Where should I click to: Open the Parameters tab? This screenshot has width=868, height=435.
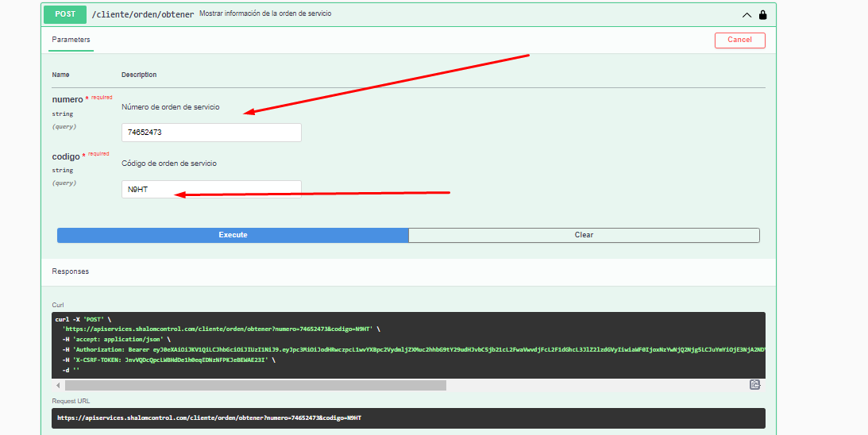(71, 40)
